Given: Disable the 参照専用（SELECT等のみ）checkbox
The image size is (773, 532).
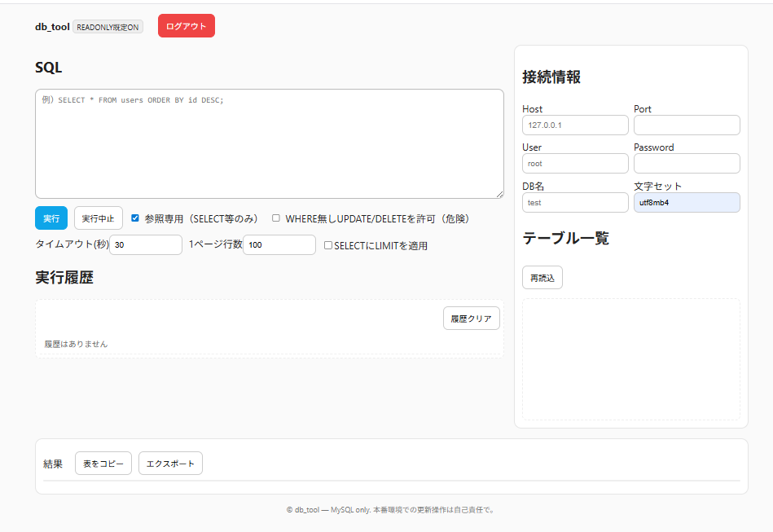Looking at the screenshot, I should click(134, 218).
